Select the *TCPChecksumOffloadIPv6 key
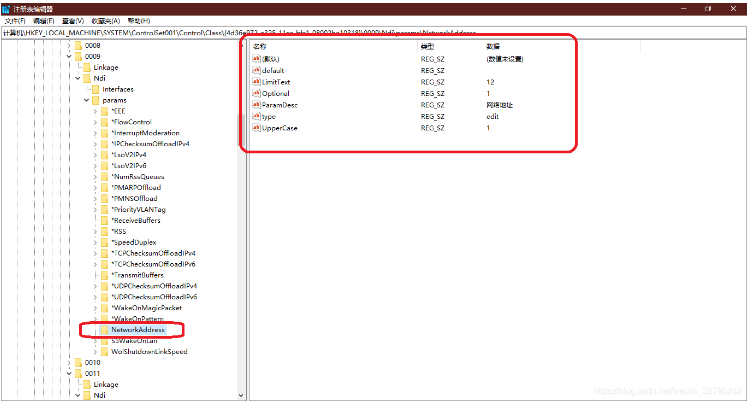 tap(153, 264)
